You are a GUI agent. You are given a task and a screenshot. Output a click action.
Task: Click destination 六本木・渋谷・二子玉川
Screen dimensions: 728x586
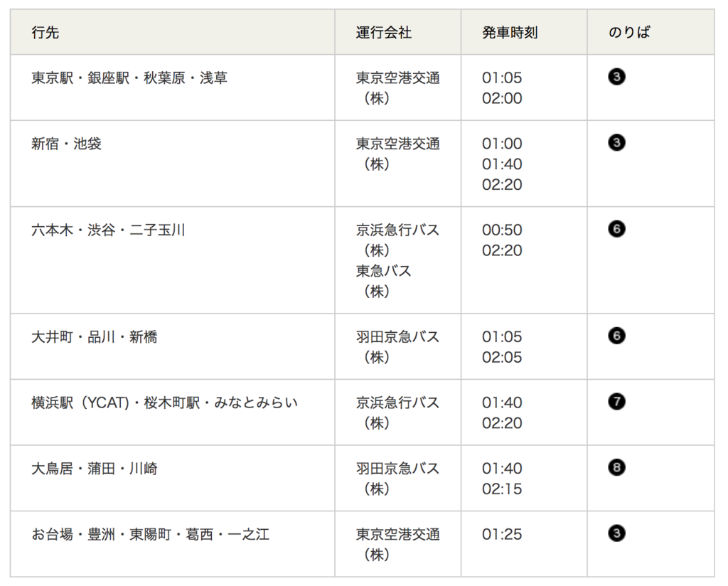coord(108,230)
